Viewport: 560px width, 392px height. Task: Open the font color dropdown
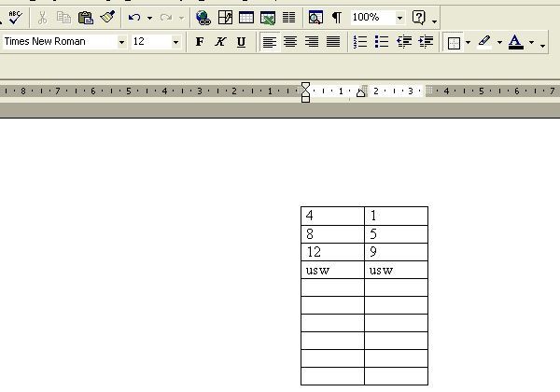(x=531, y=43)
